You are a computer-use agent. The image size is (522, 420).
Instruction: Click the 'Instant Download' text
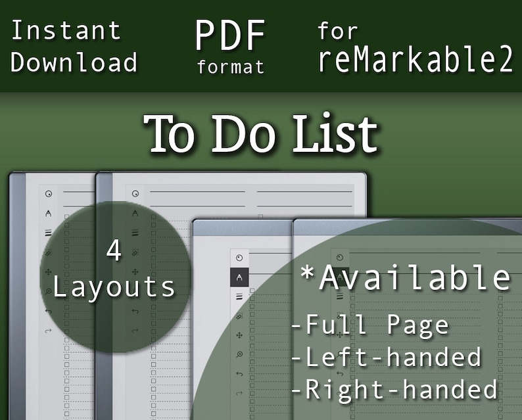tap(74, 46)
